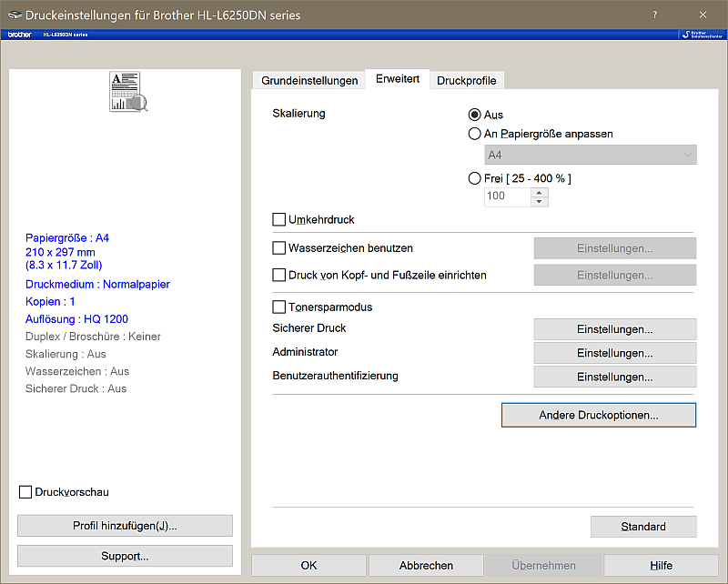The width and height of the screenshot is (728, 584).
Task: Select the Aus scaling radio button
Action: 474,115
